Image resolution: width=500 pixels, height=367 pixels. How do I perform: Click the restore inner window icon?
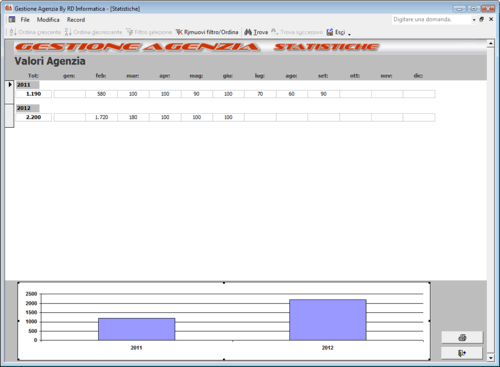click(481, 19)
